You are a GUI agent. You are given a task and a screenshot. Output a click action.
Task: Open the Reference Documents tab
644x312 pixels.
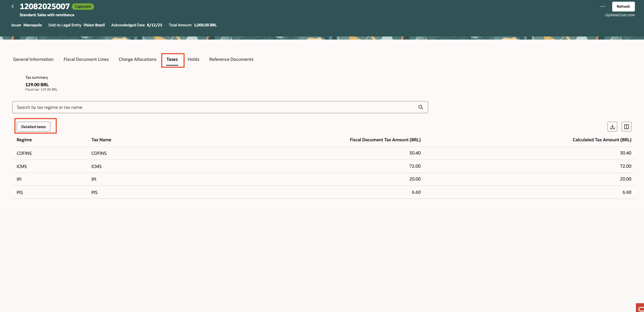pyautogui.click(x=231, y=59)
